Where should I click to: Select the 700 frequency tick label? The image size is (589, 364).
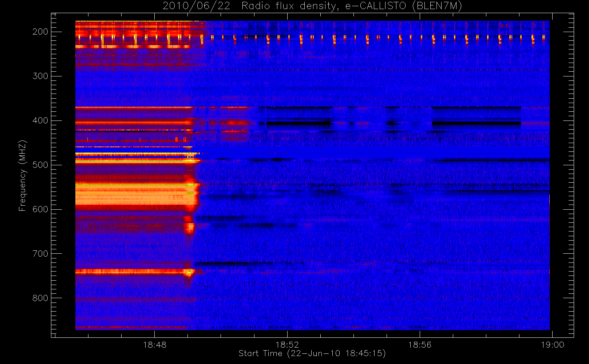(40, 254)
